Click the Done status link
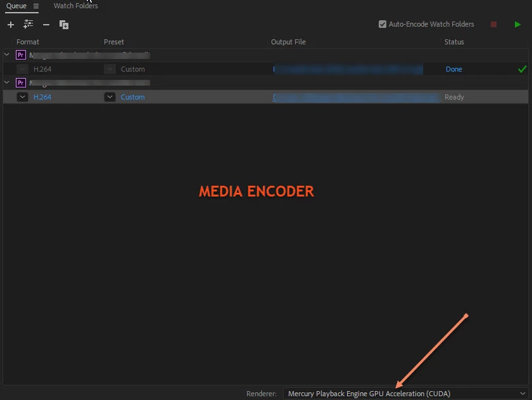The image size is (532, 400). [453, 69]
